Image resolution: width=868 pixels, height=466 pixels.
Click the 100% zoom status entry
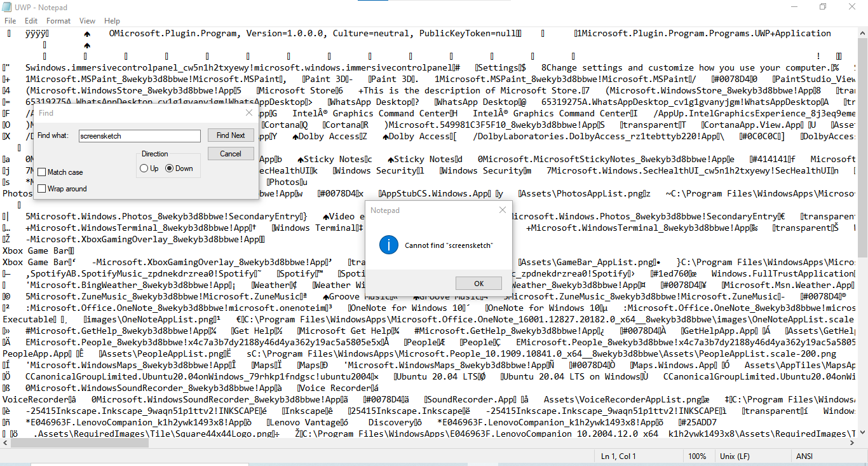(697, 456)
